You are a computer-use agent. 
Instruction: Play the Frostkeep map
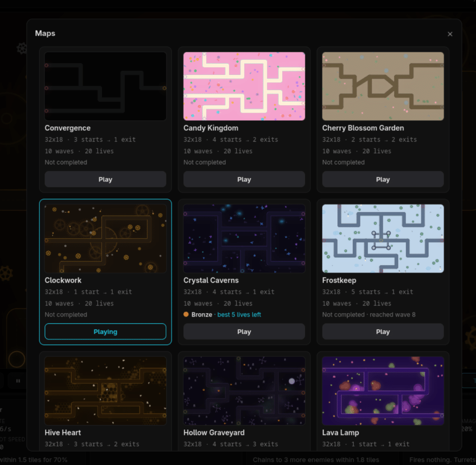383,332
